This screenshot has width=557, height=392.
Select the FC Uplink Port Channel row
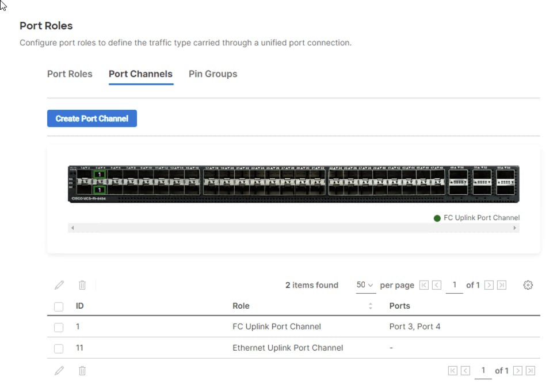tap(277, 326)
